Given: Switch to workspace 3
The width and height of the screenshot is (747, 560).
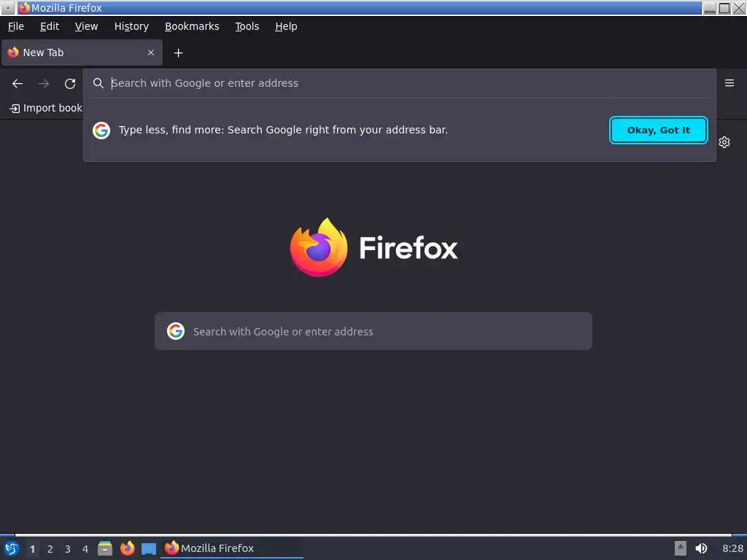Looking at the screenshot, I should pos(68,549).
